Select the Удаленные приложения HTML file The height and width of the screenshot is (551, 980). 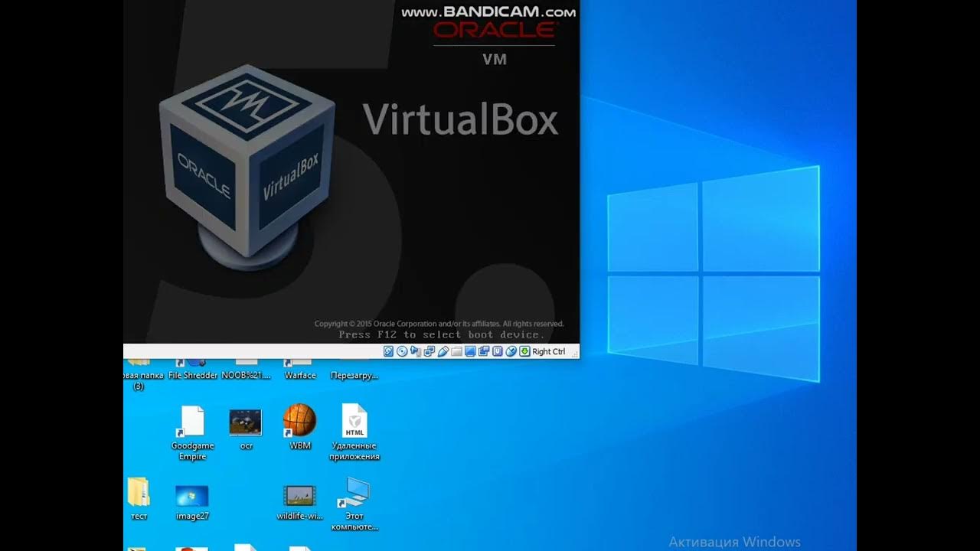coord(354,432)
